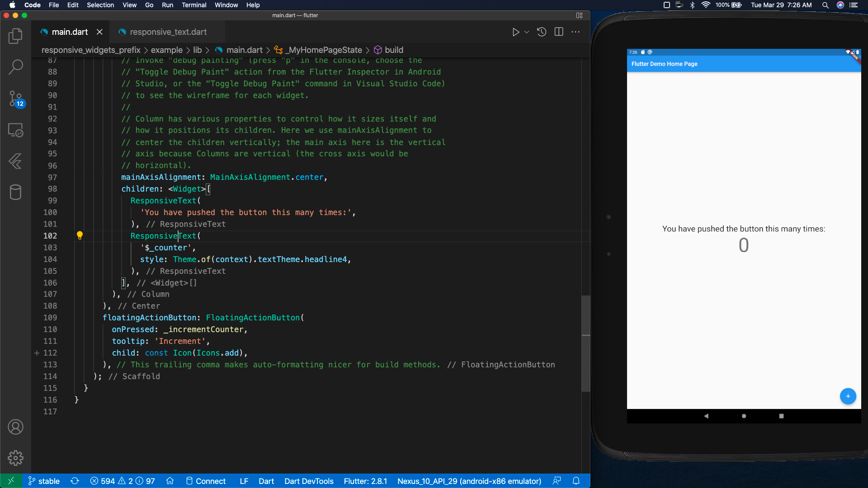Toggle the editor layout customize icon
The image size is (868, 488).
579,15
